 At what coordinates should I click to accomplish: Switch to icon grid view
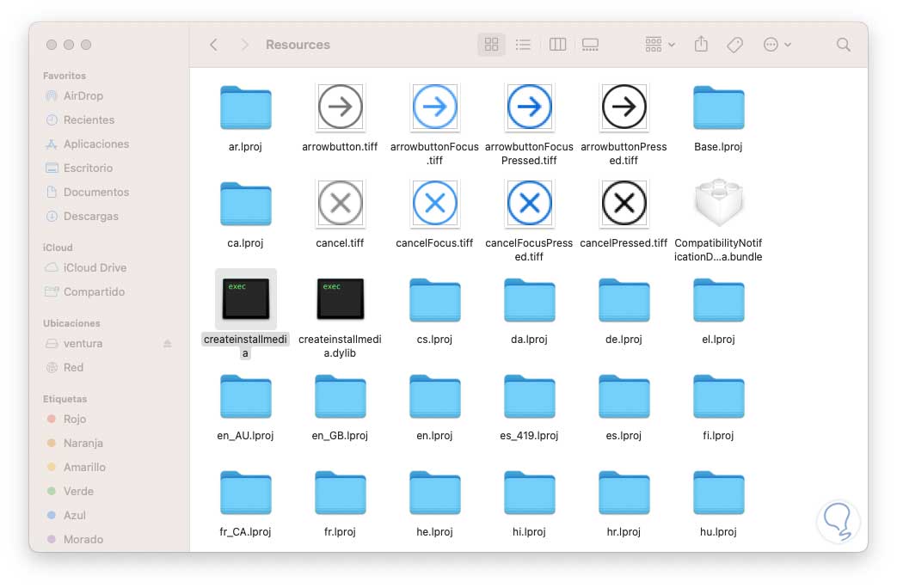(x=491, y=45)
